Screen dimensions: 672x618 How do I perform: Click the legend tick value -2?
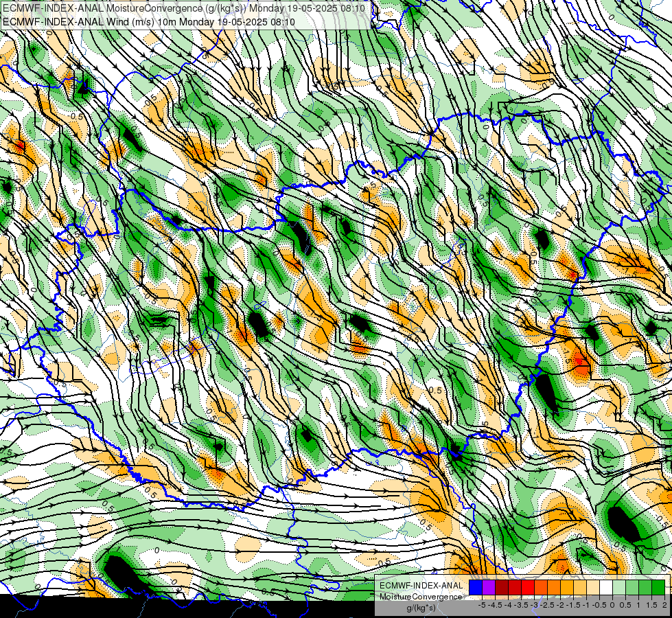(560, 605)
